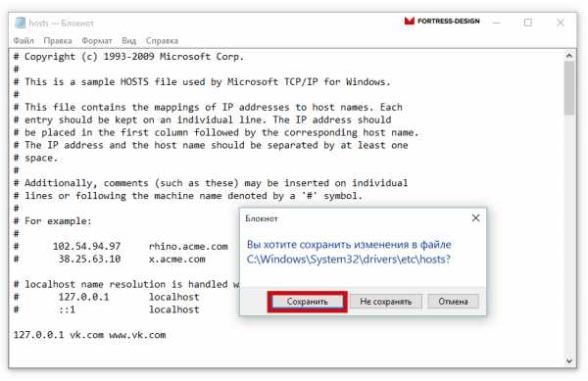This screenshot has width=588, height=381.
Task: Click the 'Additionally, comments' line
Action: pyautogui.click(x=211, y=183)
